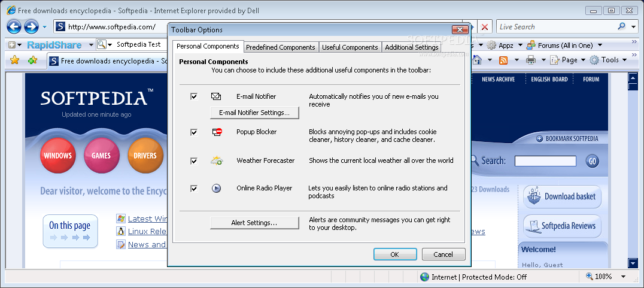Click the Appz gear icon
The height and width of the screenshot is (288, 644).
coord(491,45)
